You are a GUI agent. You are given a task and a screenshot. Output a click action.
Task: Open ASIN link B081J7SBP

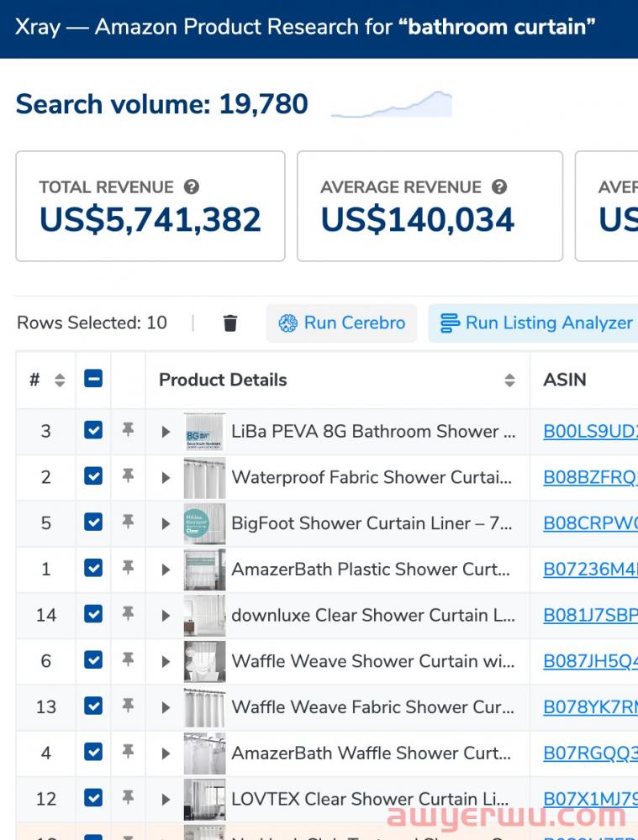point(590,616)
